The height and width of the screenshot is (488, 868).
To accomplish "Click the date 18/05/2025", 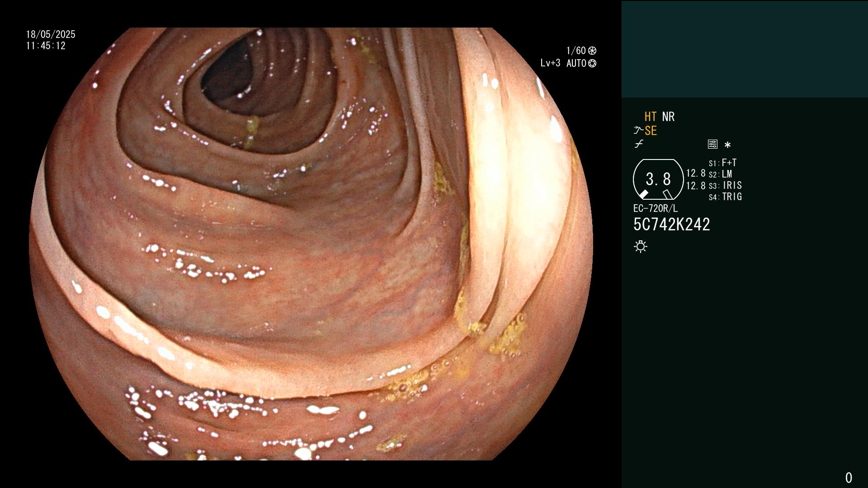I will point(51,34).
